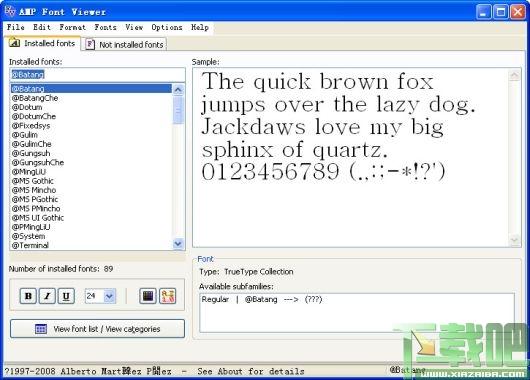Select @MS PGothic in font list
Screen dimensions: 530x380
tap(91, 199)
